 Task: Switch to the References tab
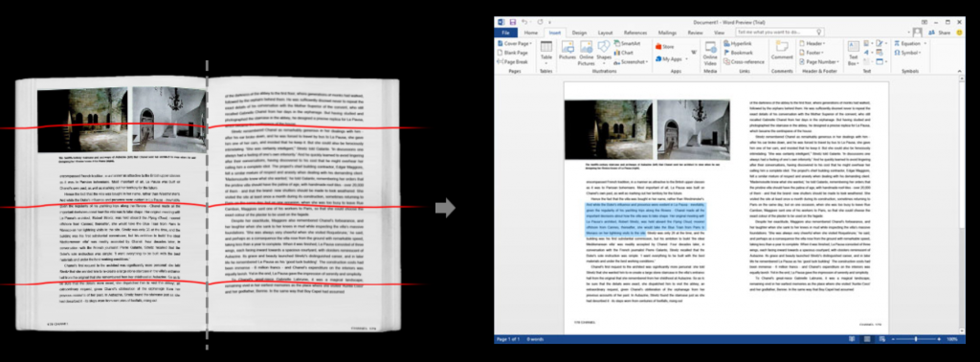635,33
